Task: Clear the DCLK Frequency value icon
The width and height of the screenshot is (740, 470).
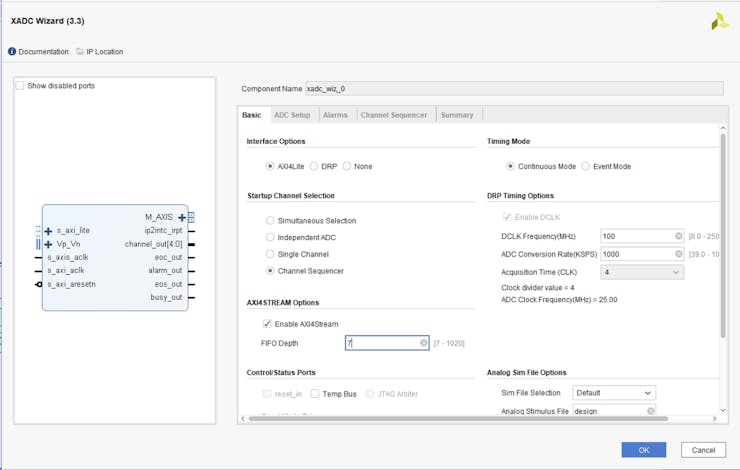Action: [x=678, y=236]
